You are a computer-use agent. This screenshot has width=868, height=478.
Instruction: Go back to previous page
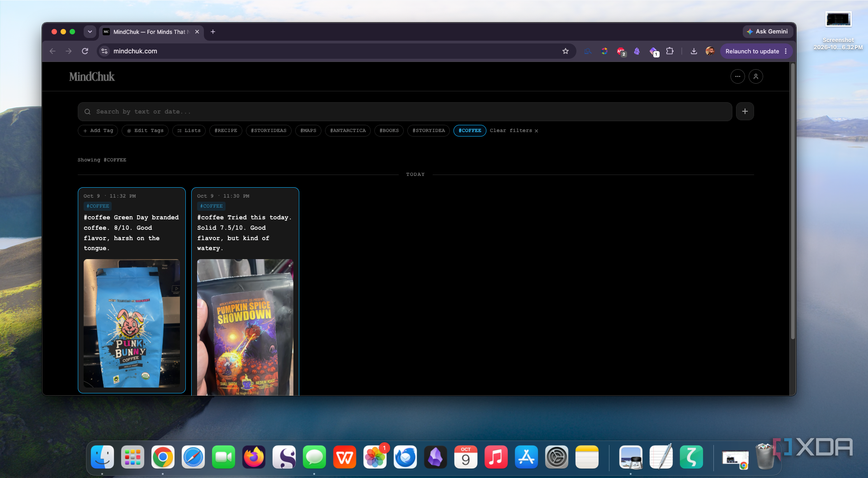[x=52, y=51]
